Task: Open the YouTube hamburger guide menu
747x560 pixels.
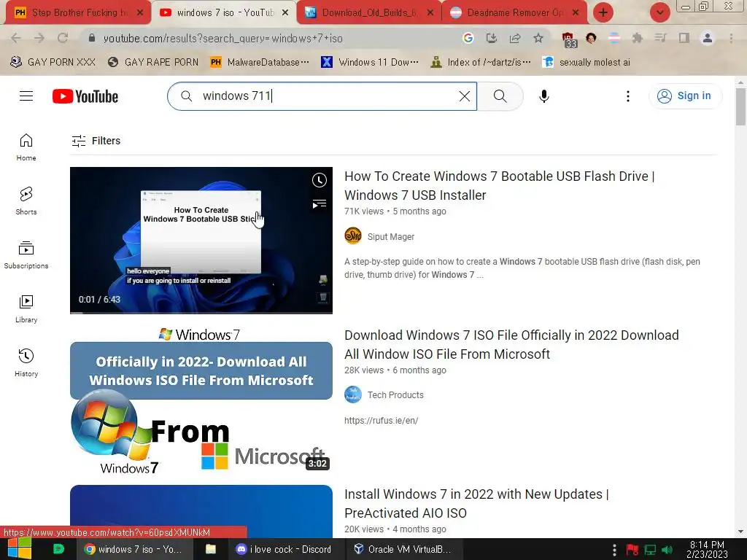Action: coord(26,96)
